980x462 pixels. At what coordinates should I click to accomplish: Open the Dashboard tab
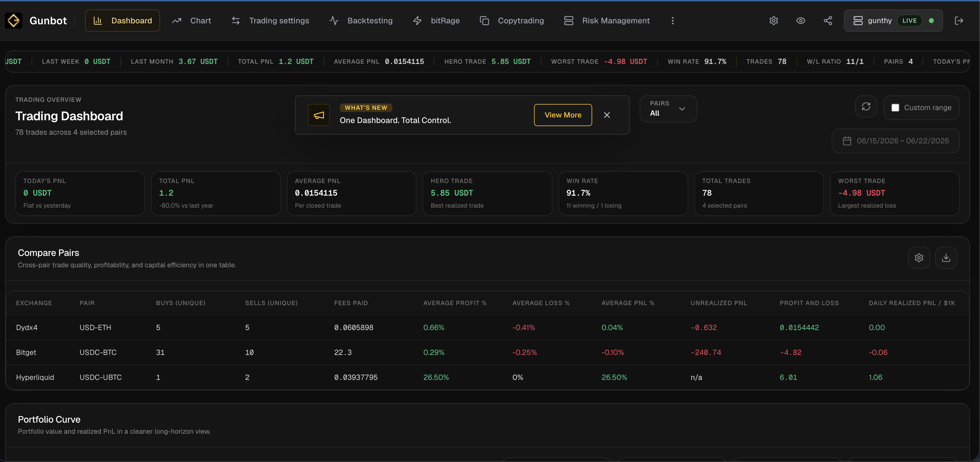[x=122, y=21]
